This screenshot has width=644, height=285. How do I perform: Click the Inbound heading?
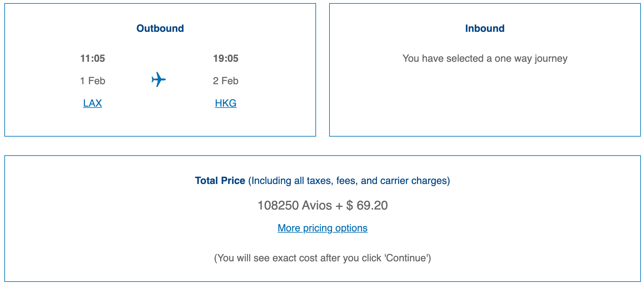[x=485, y=28]
